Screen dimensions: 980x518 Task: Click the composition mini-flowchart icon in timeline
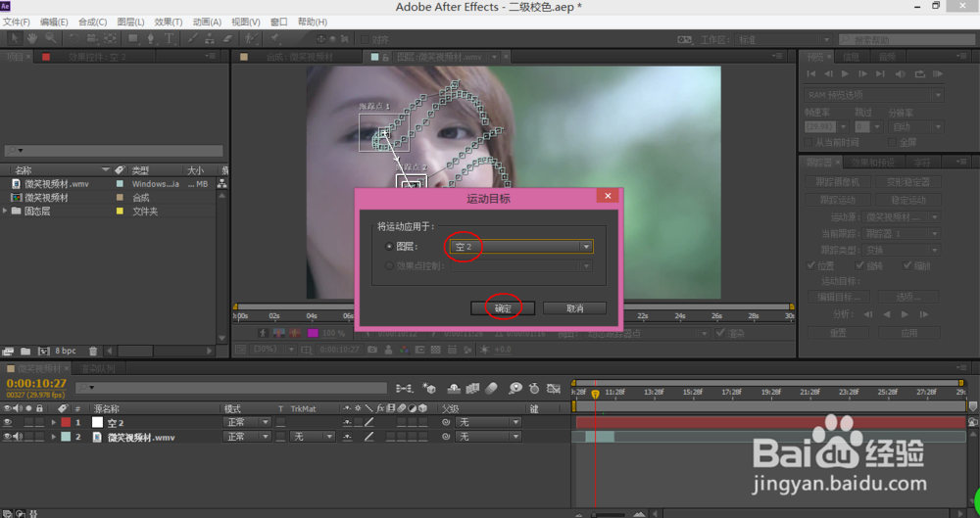coord(405,388)
